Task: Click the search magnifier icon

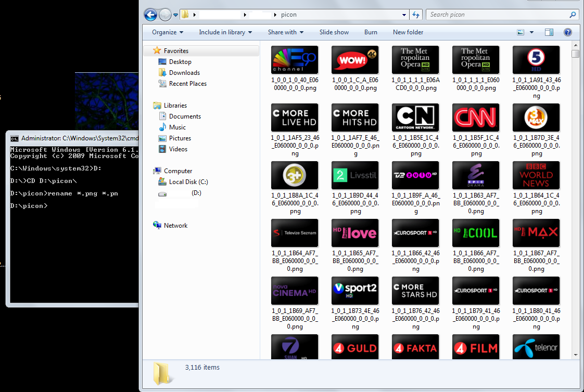Action: tap(573, 15)
